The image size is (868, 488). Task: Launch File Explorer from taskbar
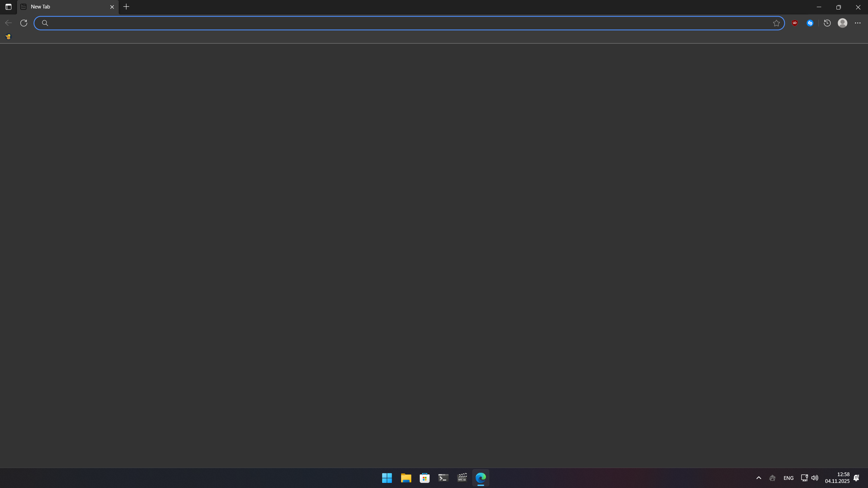[x=406, y=478]
